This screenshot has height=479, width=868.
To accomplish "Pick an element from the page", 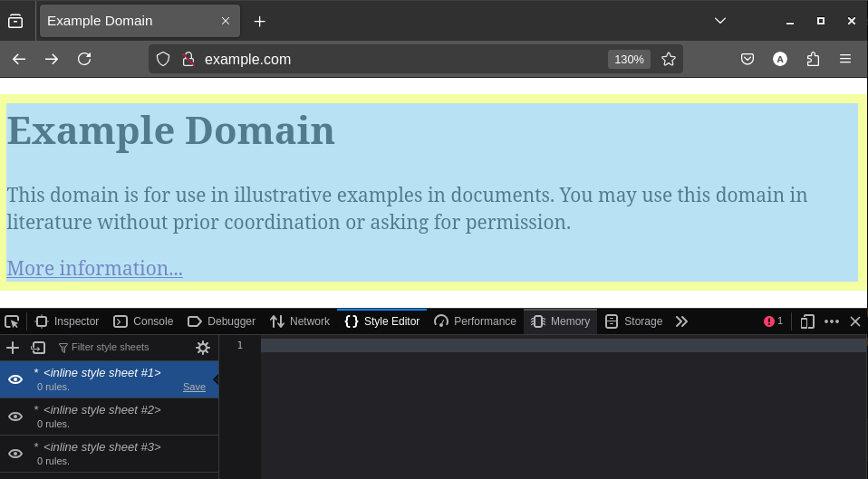I will point(12,321).
